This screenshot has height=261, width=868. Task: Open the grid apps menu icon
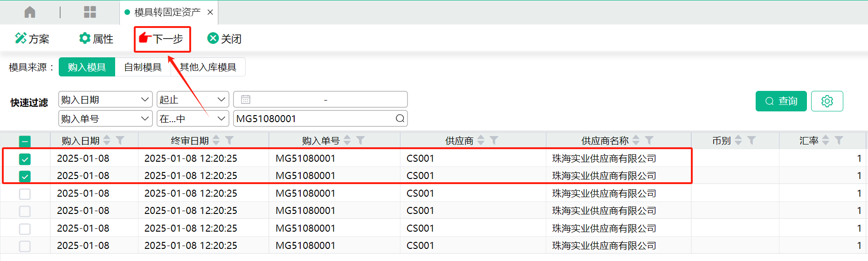(90, 12)
